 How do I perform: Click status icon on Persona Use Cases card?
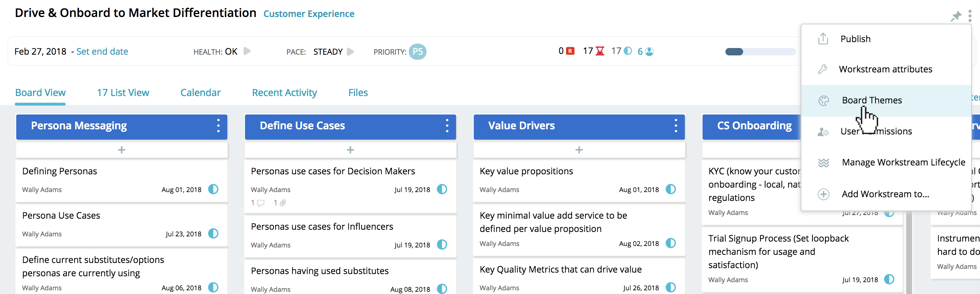click(213, 233)
